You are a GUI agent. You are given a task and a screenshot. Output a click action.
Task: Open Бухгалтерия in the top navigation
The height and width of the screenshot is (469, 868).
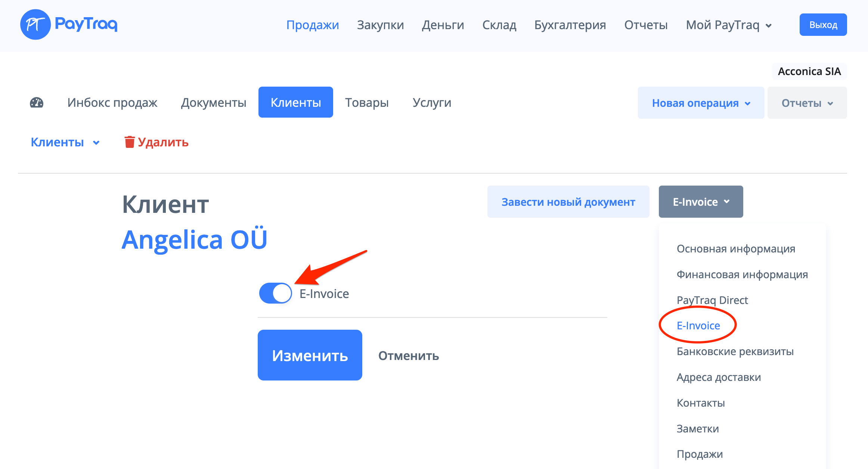570,25
